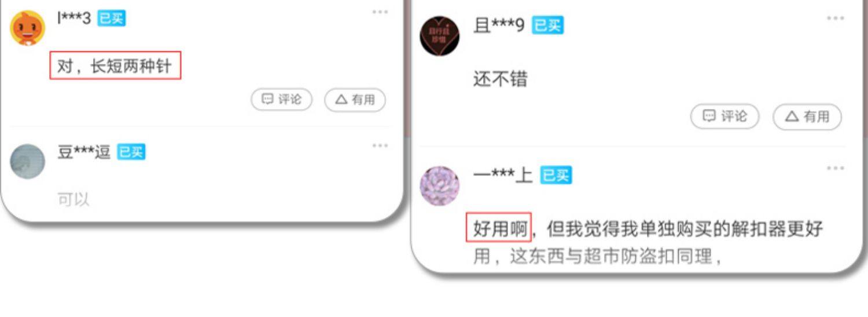Screen dimensions: 868x317
Task: Open the username 且***9
Action: (x=499, y=25)
